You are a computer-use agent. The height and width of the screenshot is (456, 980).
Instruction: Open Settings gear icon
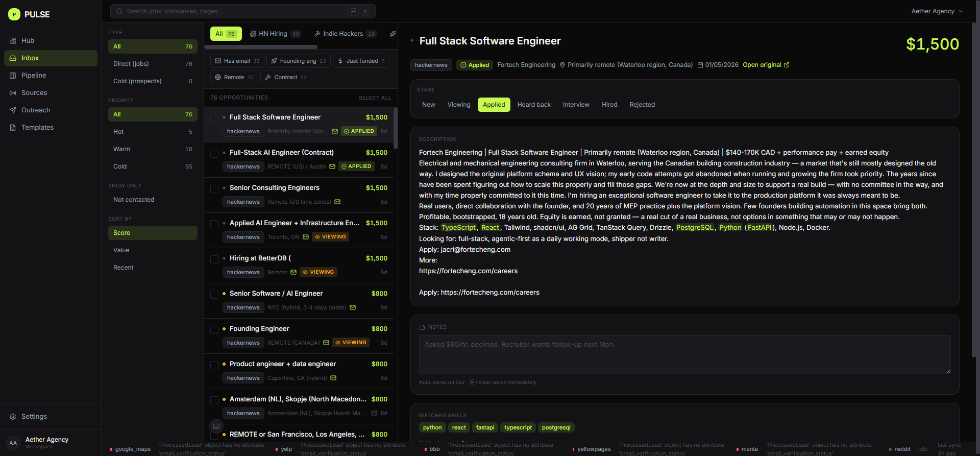(x=13, y=417)
